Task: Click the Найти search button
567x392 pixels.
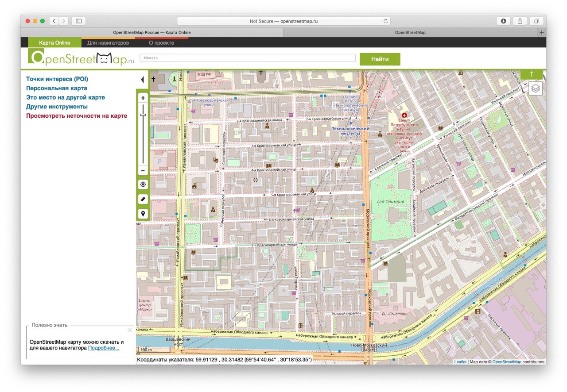Action: coord(380,59)
